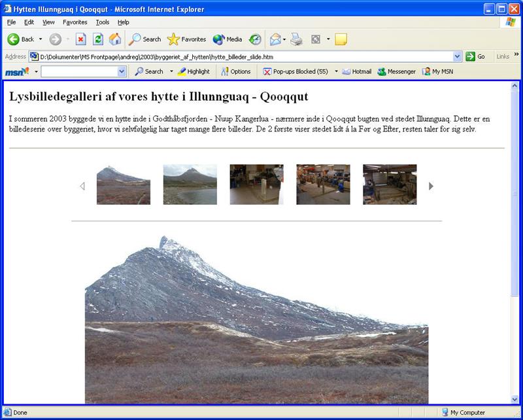This screenshot has height=420, width=523.
Task: Open the Favorites menu
Action: (75, 22)
